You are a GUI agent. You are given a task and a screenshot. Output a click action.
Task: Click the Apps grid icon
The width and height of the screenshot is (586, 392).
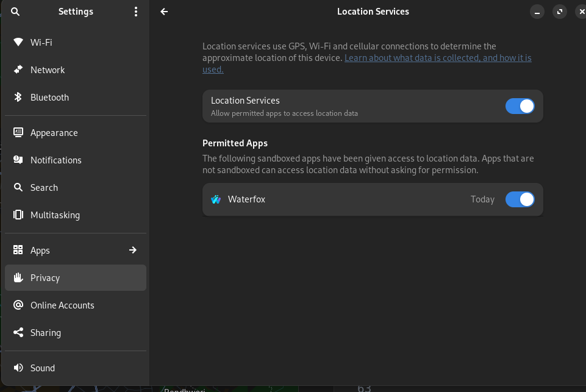(18, 249)
